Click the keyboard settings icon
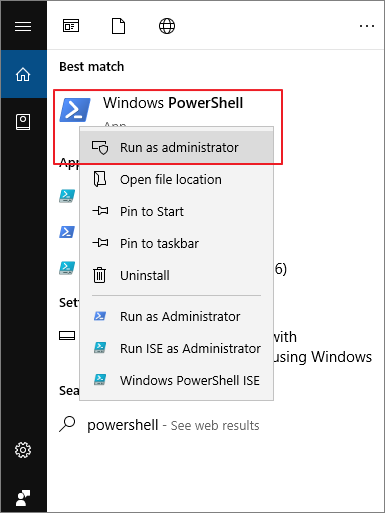This screenshot has width=385, height=513. pyautogui.click(x=67, y=335)
